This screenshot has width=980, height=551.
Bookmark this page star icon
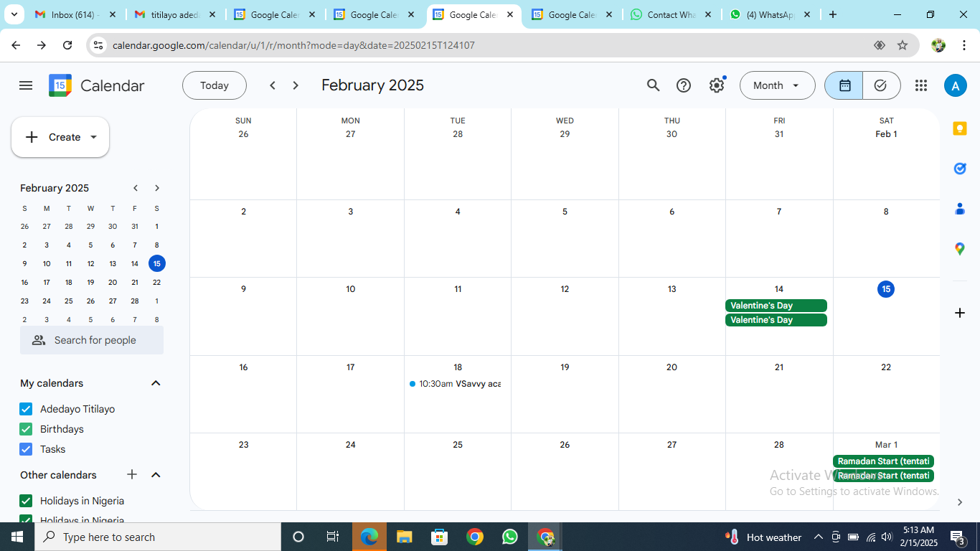tap(903, 45)
